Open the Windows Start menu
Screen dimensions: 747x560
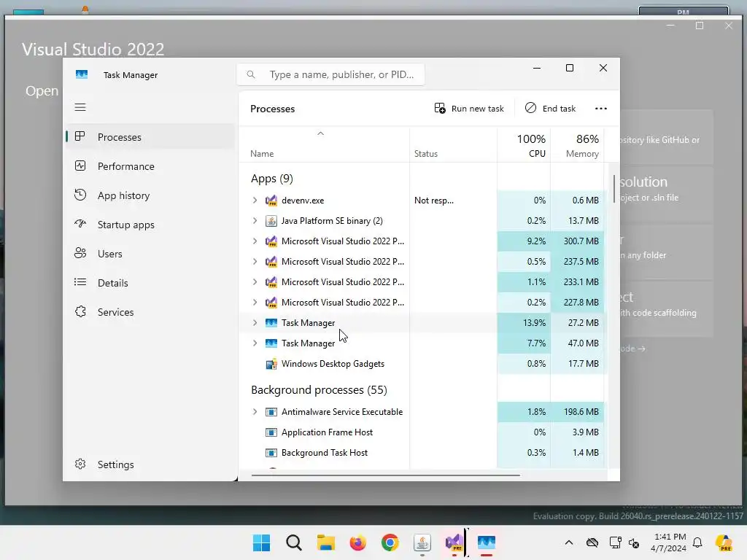click(262, 542)
